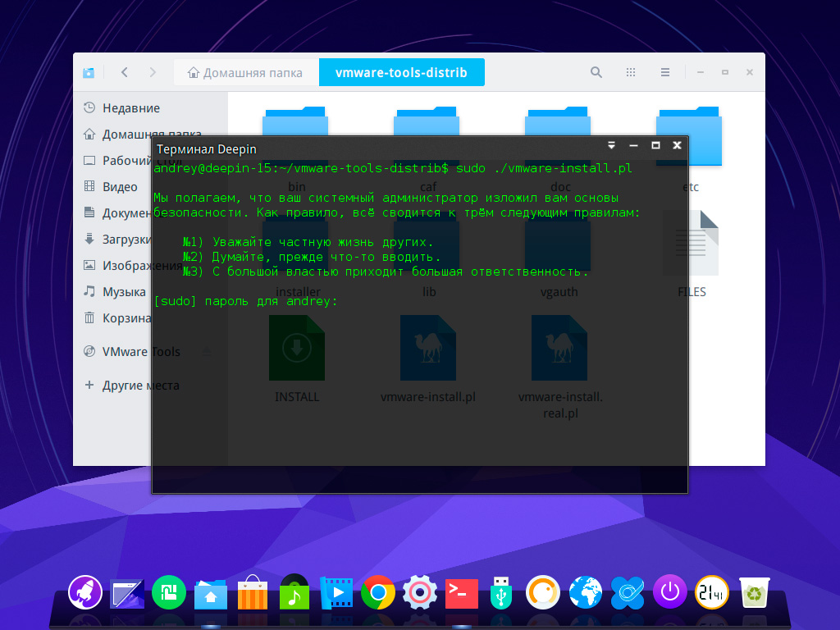The width and height of the screenshot is (840, 630).
Task: Click the forward navigation arrow
Action: pos(153,72)
